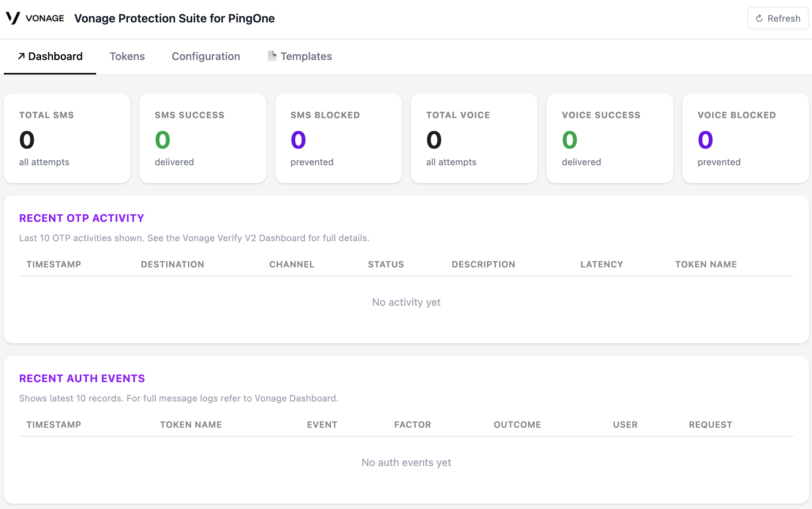
Task: Click the Voice Blocked count value
Action: click(x=705, y=140)
